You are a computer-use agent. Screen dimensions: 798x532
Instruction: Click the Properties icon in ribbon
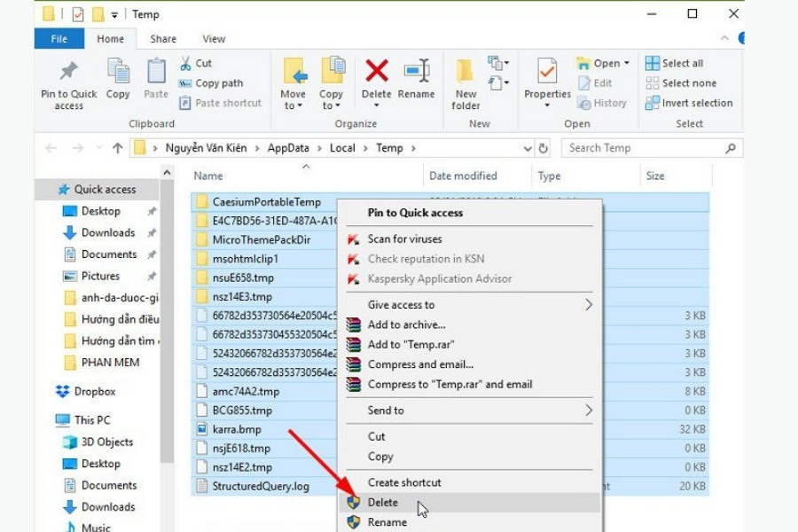pos(547,72)
